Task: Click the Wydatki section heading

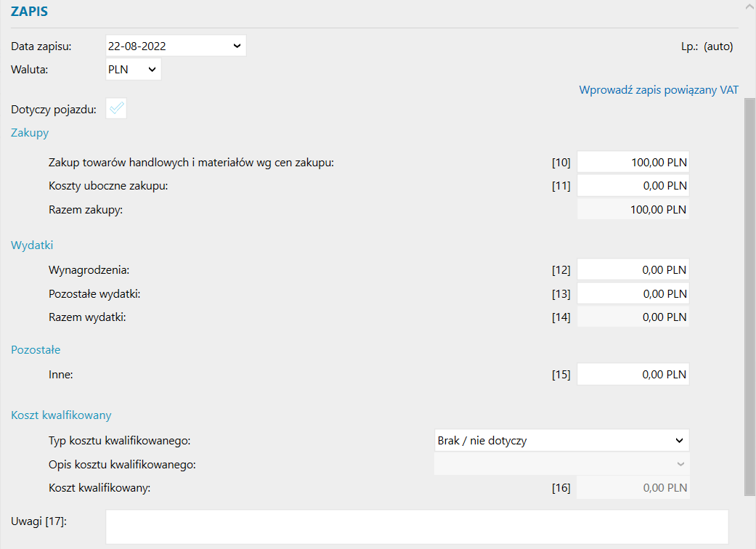Action: click(32, 245)
